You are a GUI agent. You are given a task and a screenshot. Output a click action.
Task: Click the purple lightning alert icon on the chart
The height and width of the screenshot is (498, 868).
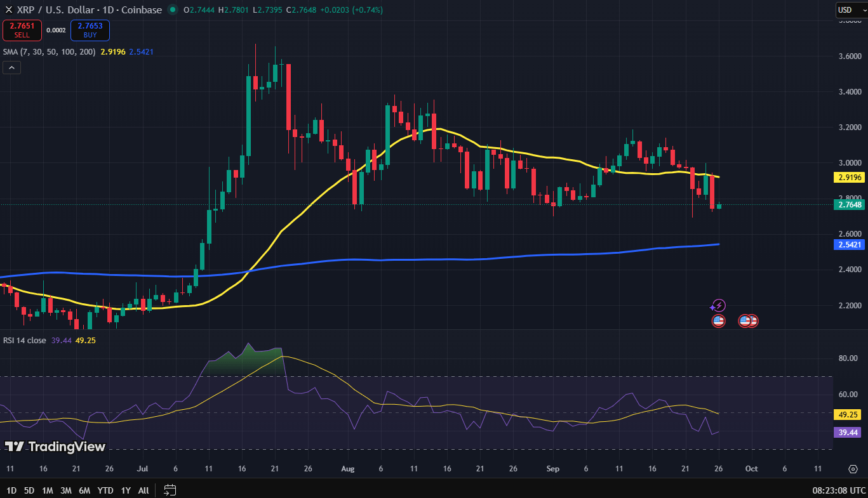pyautogui.click(x=717, y=305)
